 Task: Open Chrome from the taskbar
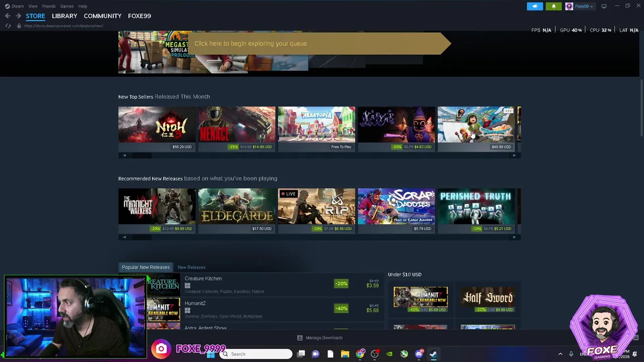click(360, 354)
